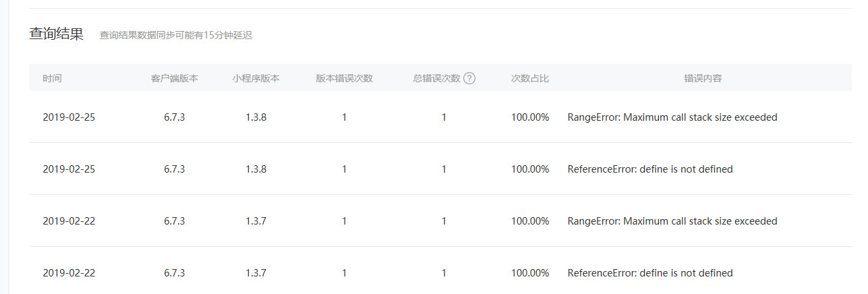Click the 100.00% value in the second row
The image size is (868, 294).
coord(530,169)
